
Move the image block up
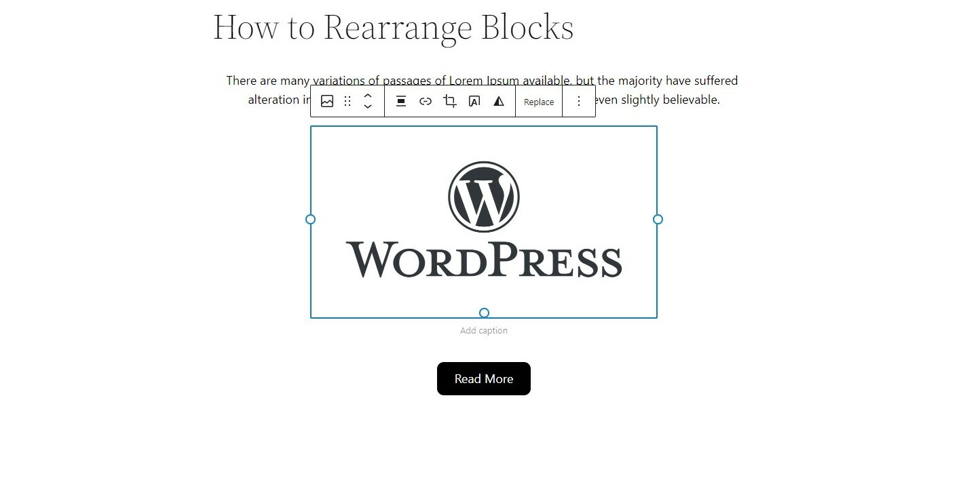(x=368, y=96)
